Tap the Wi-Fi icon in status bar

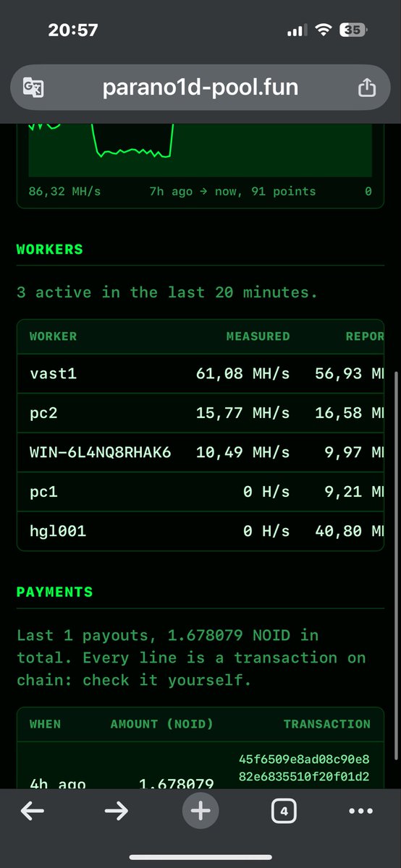pyautogui.click(x=324, y=30)
